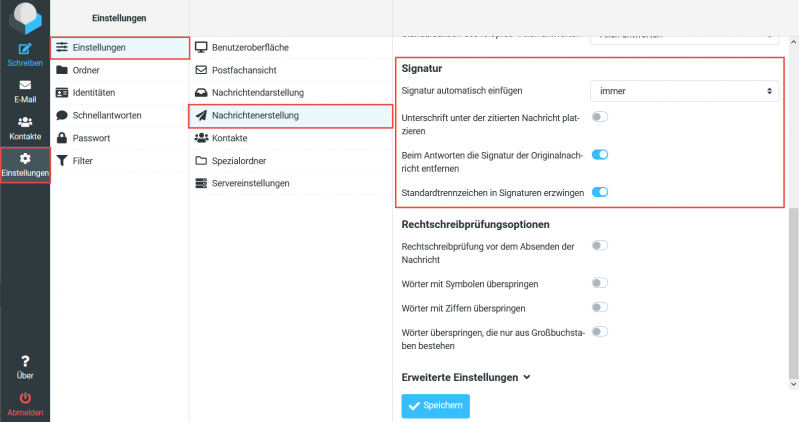Disable removing original signature when replying
The height and width of the screenshot is (422, 799).
600,155
